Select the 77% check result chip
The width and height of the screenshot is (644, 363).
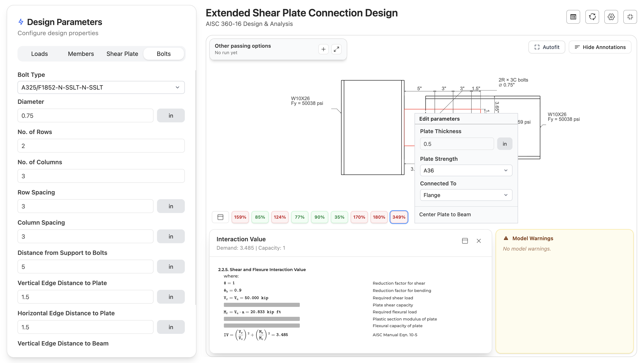tap(300, 217)
